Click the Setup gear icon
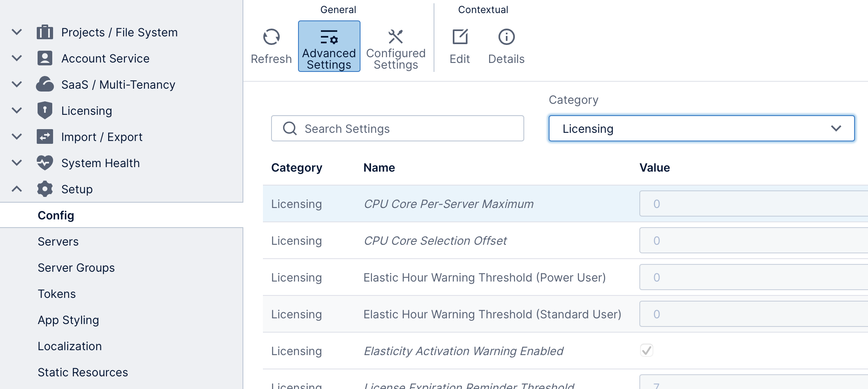Viewport: 868px width, 389px height. point(45,188)
